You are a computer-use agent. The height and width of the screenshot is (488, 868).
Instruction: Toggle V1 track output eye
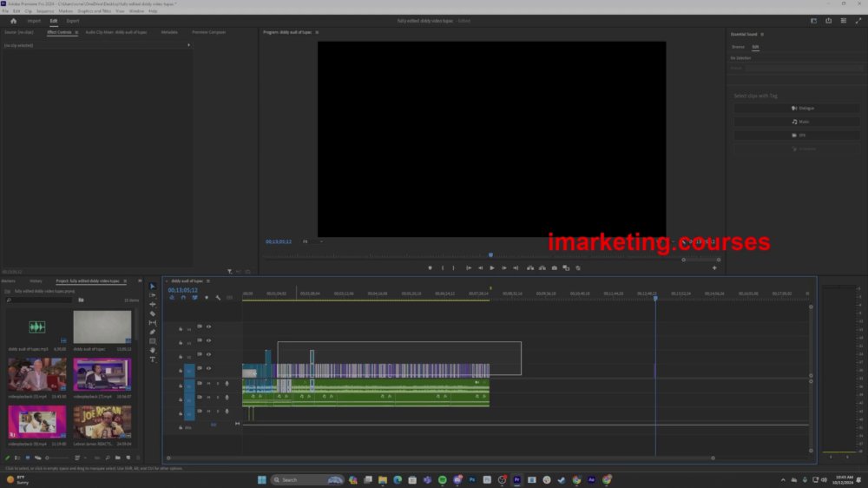pyautogui.click(x=208, y=368)
